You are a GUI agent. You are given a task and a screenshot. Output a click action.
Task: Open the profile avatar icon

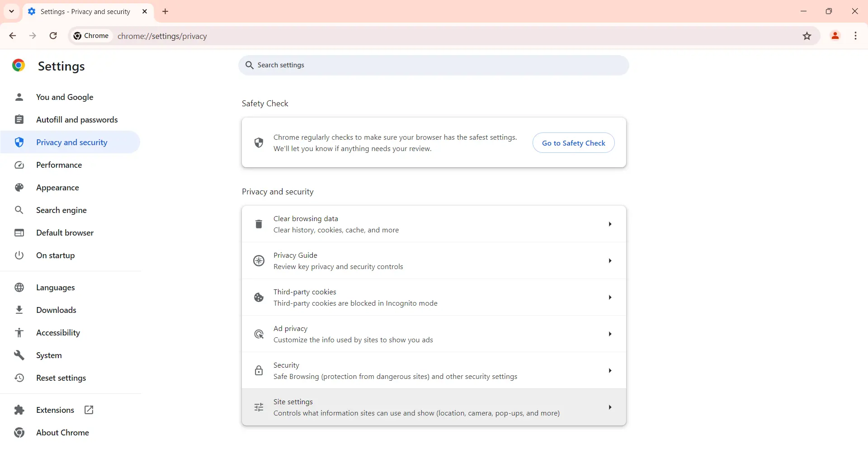[835, 36]
